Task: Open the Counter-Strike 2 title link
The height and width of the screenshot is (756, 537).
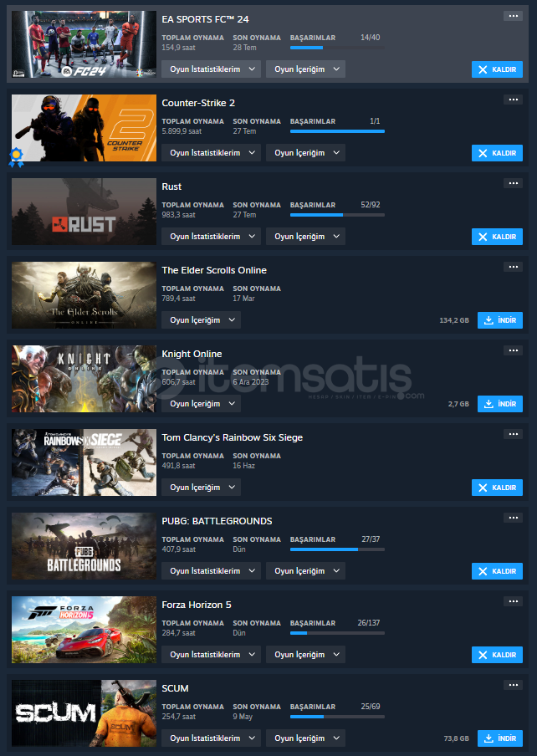Action: pos(198,103)
